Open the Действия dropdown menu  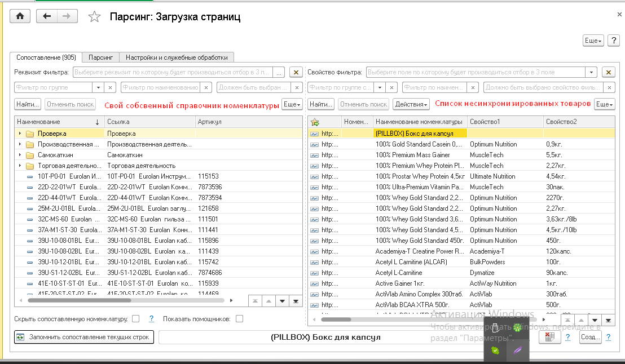click(411, 104)
